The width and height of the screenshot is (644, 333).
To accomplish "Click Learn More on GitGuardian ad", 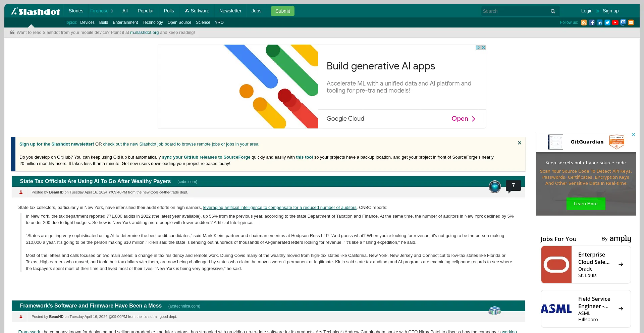I will pos(586,204).
